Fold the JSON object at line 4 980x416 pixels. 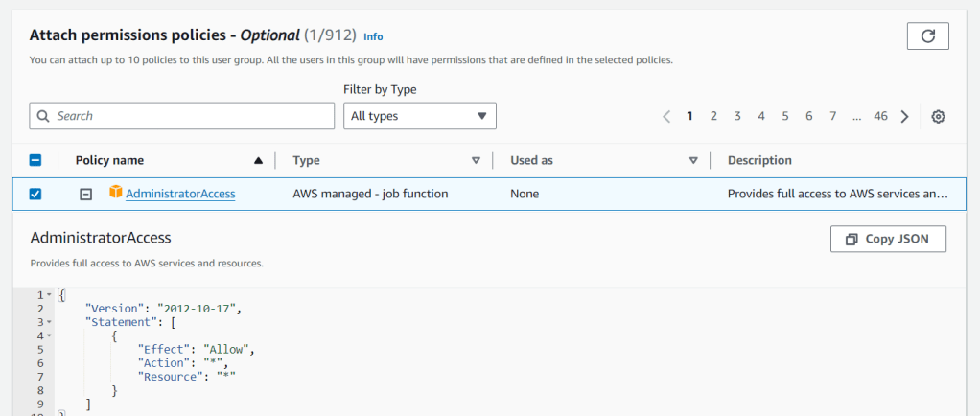49,335
